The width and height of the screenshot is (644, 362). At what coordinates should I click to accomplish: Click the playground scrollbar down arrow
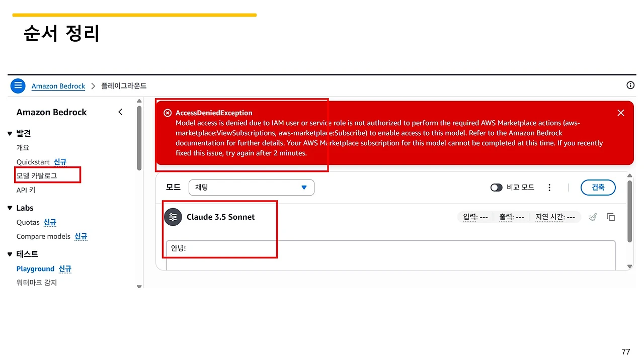click(x=630, y=266)
